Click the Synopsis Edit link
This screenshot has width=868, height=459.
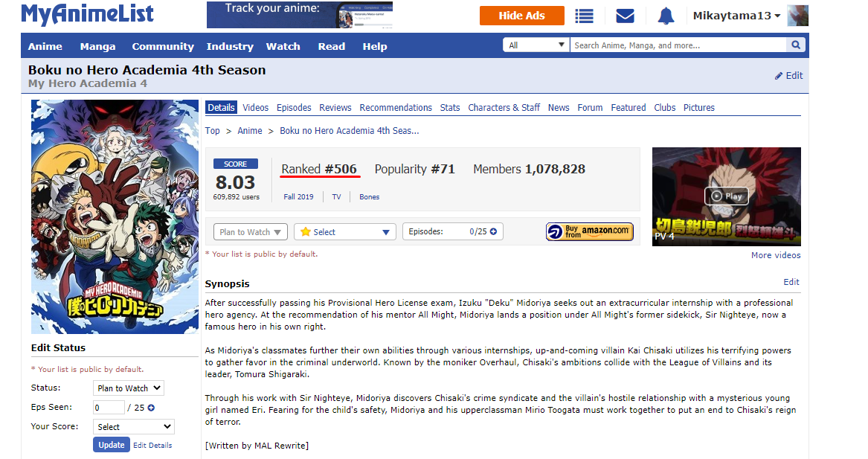(791, 282)
